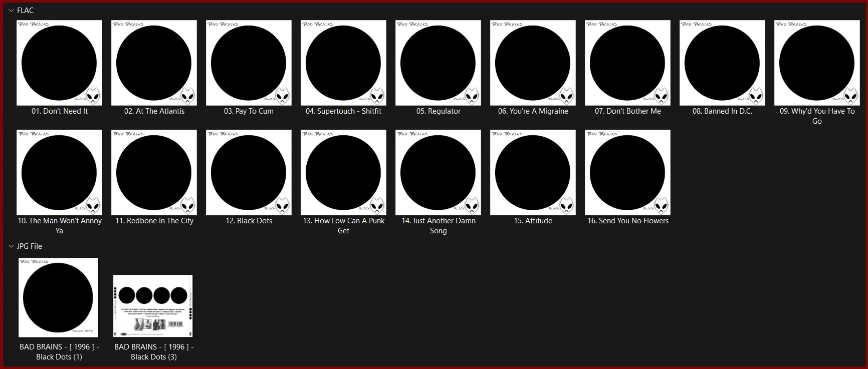Click the file name '09. Why'd You Have To Go'
This screenshot has width=868, height=369.
coord(817,116)
